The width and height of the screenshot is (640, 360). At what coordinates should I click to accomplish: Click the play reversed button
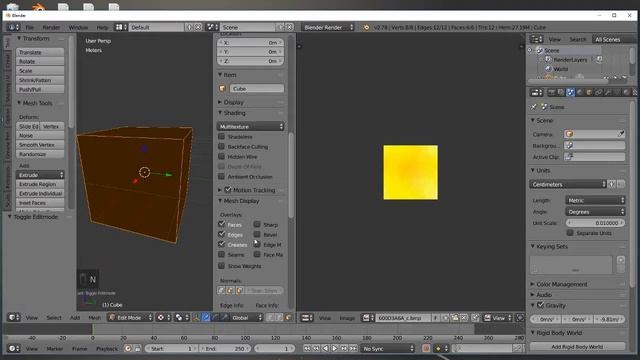pos(325,348)
